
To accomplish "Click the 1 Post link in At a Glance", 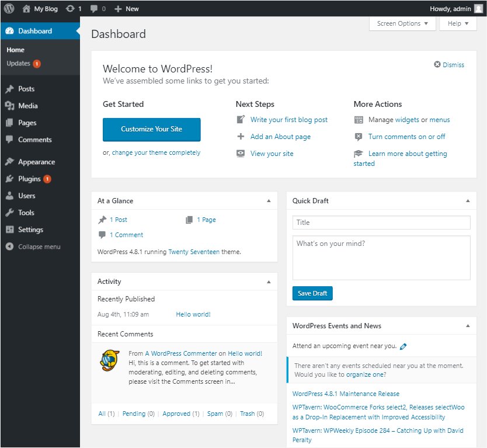I will (x=119, y=220).
